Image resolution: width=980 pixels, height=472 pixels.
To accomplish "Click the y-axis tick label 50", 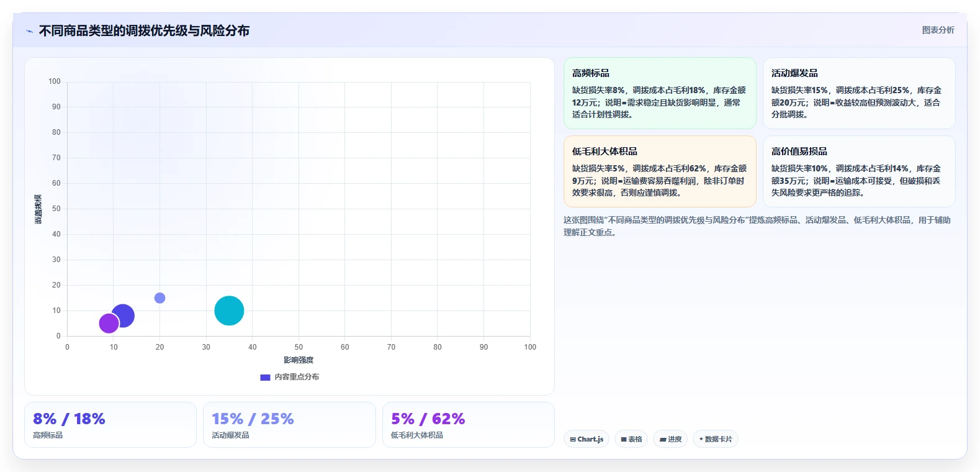I will [x=56, y=209].
